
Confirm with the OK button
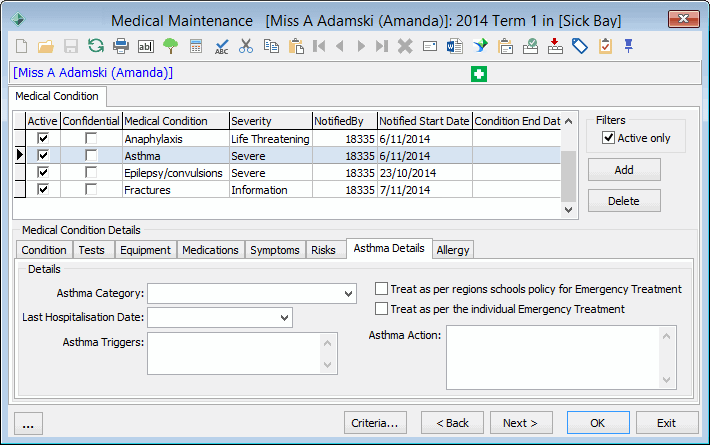pyautogui.click(x=598, y=423)
